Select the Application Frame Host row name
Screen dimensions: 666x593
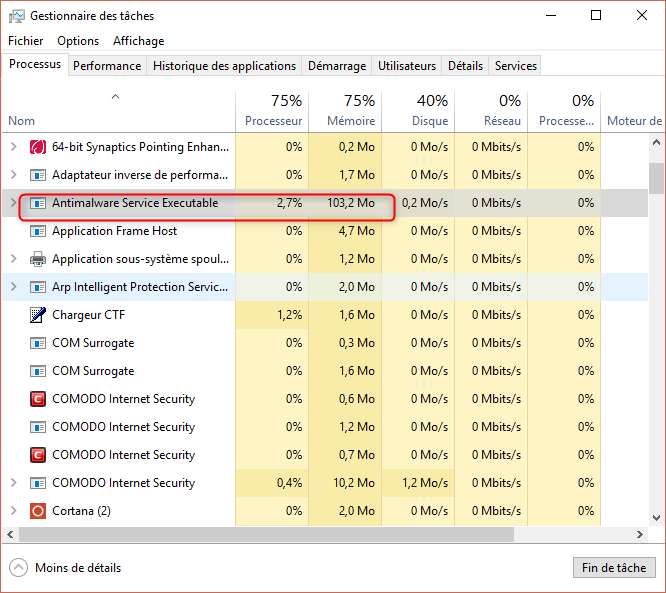(114, 231)
